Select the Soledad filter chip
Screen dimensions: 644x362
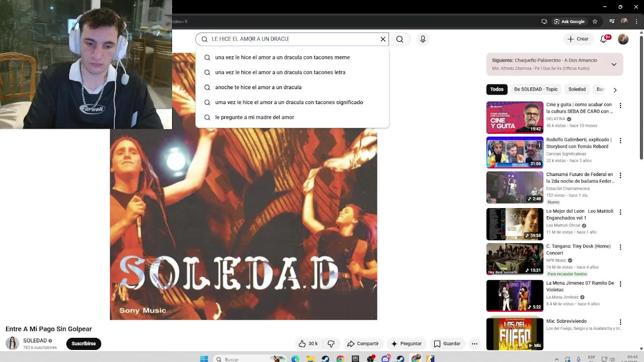click(x=577, y=89)
